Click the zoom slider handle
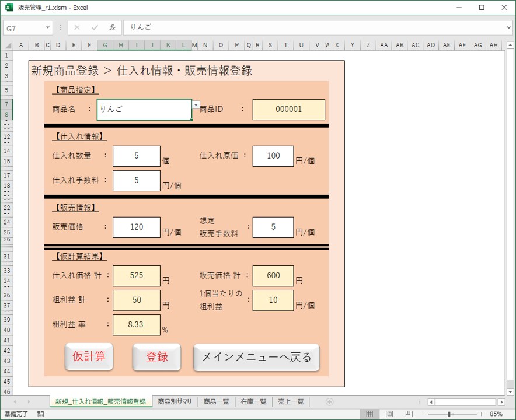This screenshot has height=420, width=516. (449, 414)
